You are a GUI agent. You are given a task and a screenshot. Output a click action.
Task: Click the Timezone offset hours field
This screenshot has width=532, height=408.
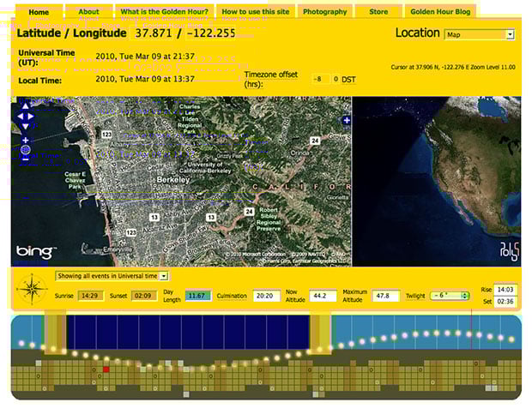tap(320, 79)
